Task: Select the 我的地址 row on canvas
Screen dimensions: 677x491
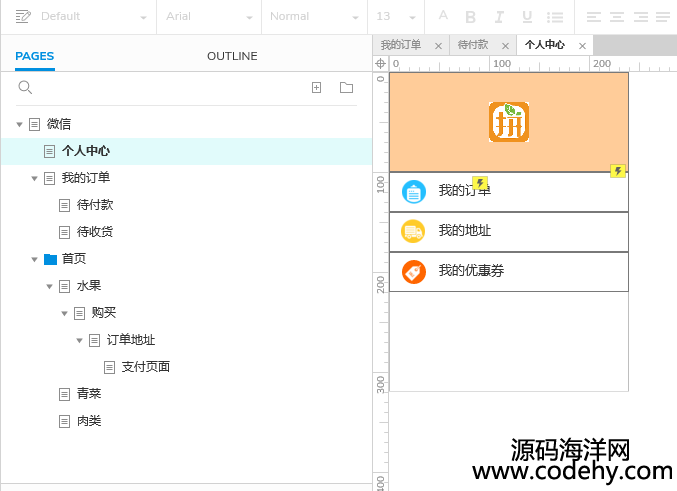Action: coord(509,232)
